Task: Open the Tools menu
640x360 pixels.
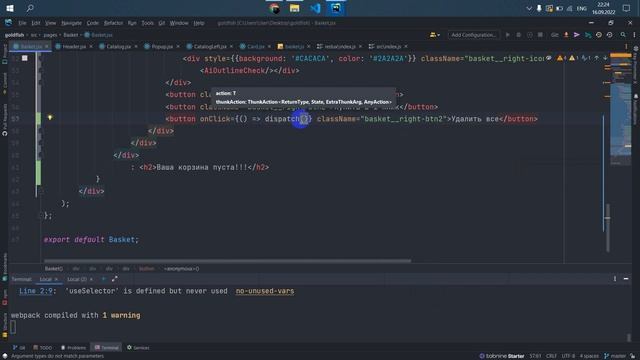Action: [x=147, y=23]
